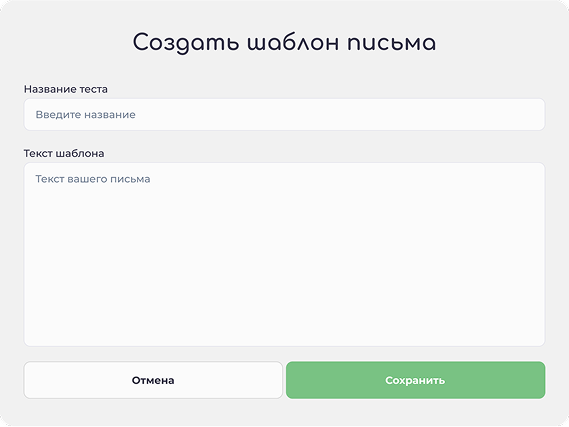Save the letter template with Сохранить
Screen dimensions: 569x427
(415, 380)
